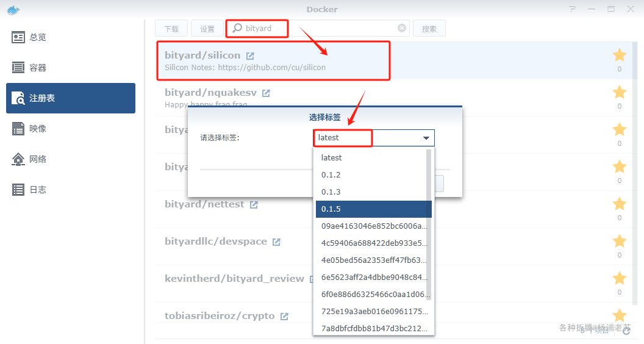Open external link for bityard/silicon
644x344 pixels.
[250, 56]
